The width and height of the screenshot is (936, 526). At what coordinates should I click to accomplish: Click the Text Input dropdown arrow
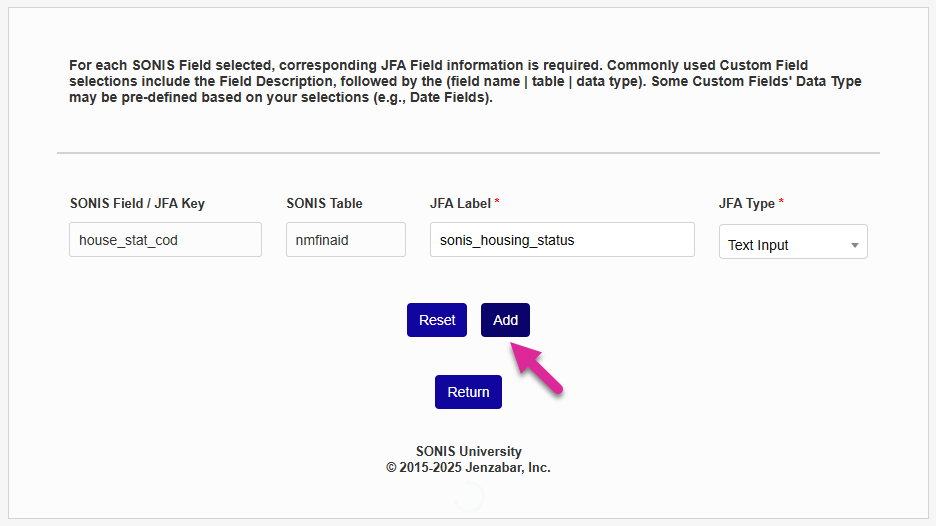pyautogui.click(x=855, y=245)
